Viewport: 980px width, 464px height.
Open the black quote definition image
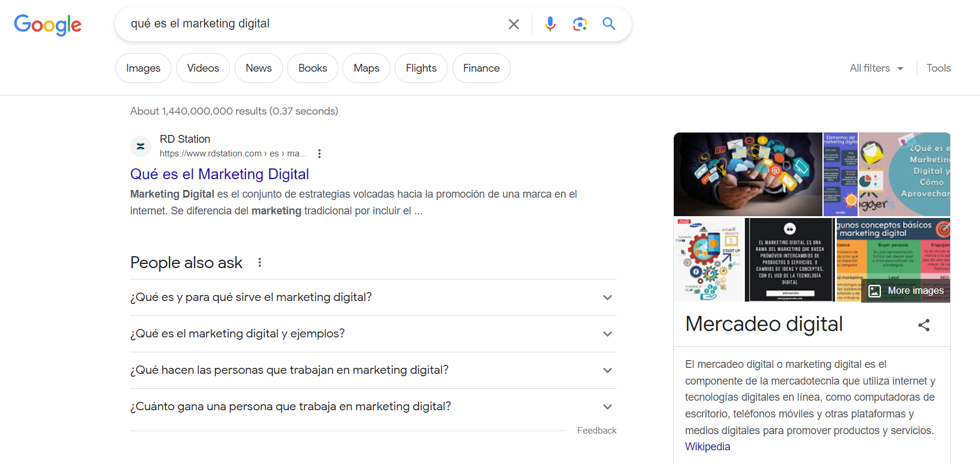[790, 260]
